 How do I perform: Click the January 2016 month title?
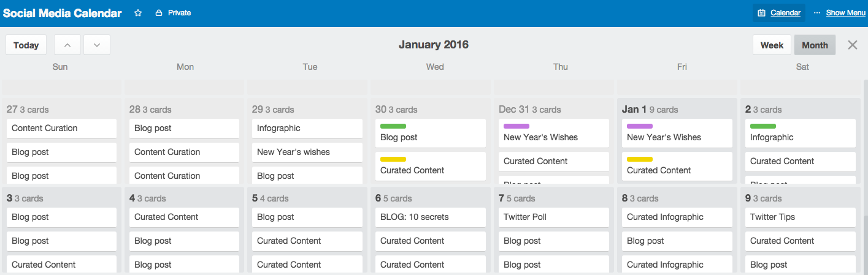click(434, 45)
